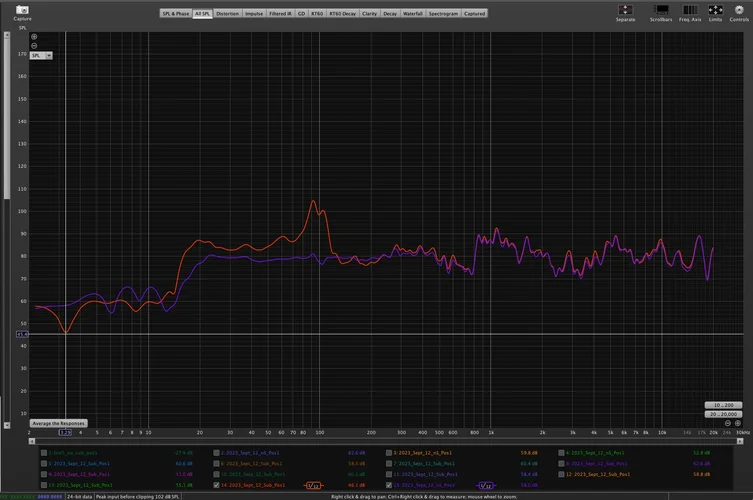Open the Controls gear icon

[741, 9]
